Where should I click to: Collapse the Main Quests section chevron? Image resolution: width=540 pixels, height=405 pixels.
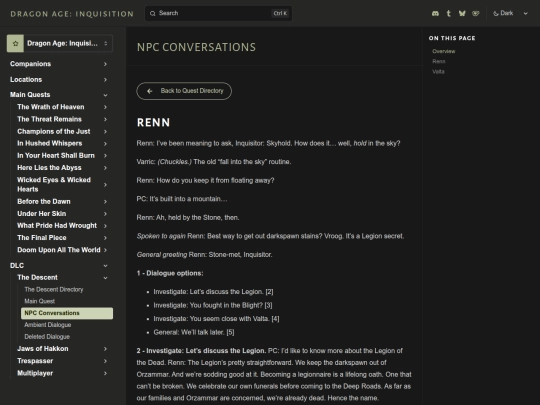(105, 95)
